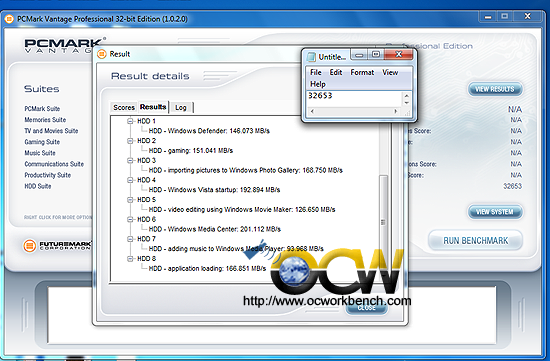Collapse the HDD 1 tree node
The width and height of the screenshot is (550, 361).
point(130,121)
